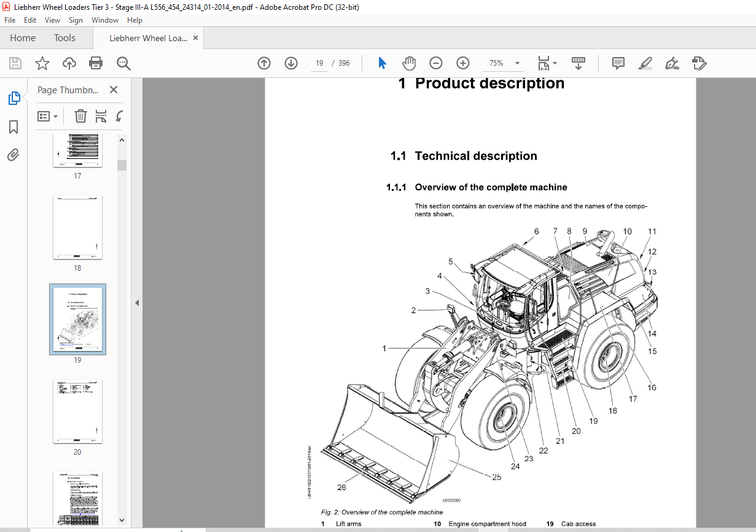Activate the selection arrow tool
This screenshot has height=532, width=756.
[x=383, y=63]
